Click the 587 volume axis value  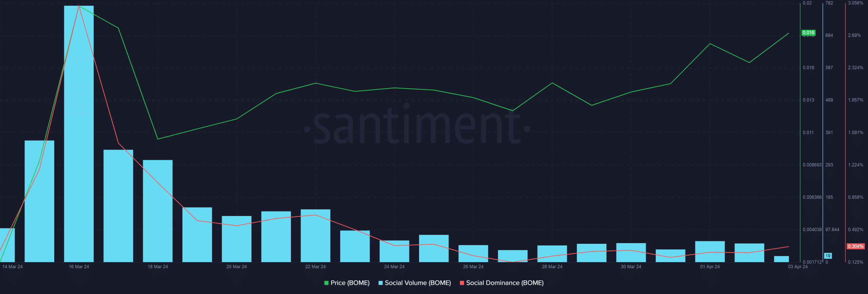(829, 67)
